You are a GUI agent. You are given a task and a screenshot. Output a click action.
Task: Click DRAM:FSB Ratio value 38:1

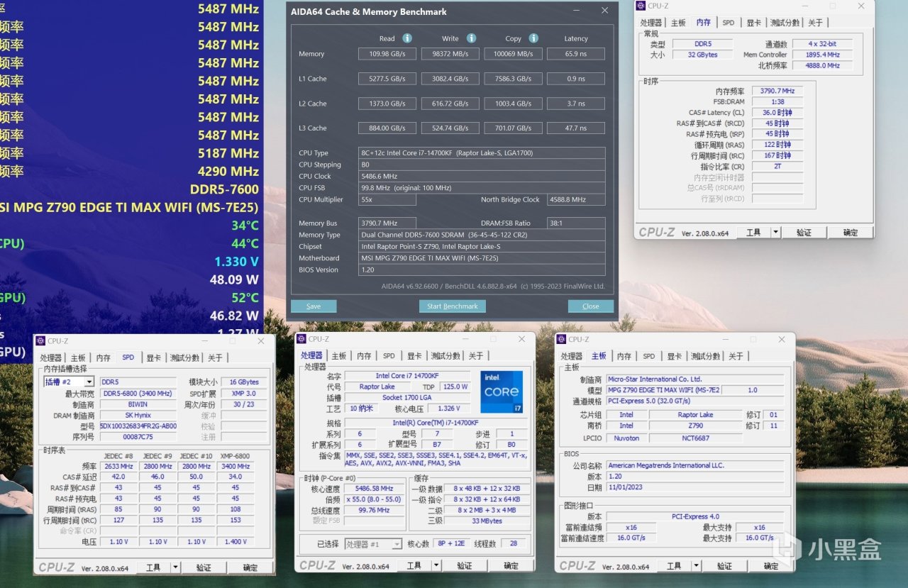click(576, 223)
